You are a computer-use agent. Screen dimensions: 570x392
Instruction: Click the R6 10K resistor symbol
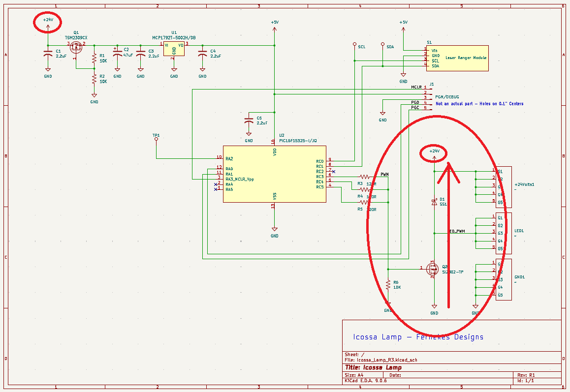point(388,285)
